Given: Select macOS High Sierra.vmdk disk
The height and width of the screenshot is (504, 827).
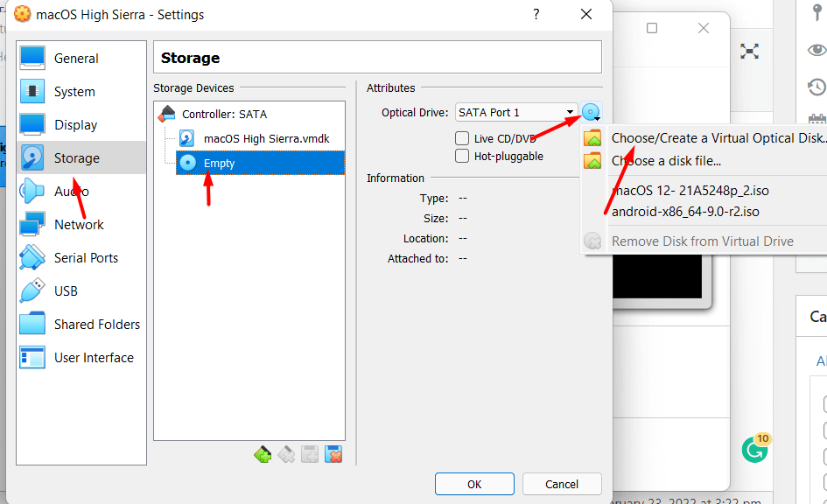Looking at the screenshot, I should point(266,138).
